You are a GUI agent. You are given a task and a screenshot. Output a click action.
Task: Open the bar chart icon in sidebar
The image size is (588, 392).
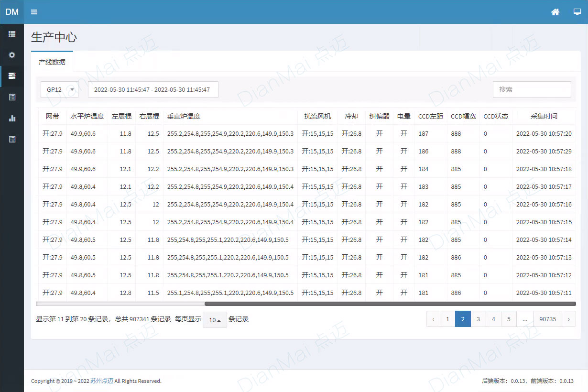(x=12, y=118)
